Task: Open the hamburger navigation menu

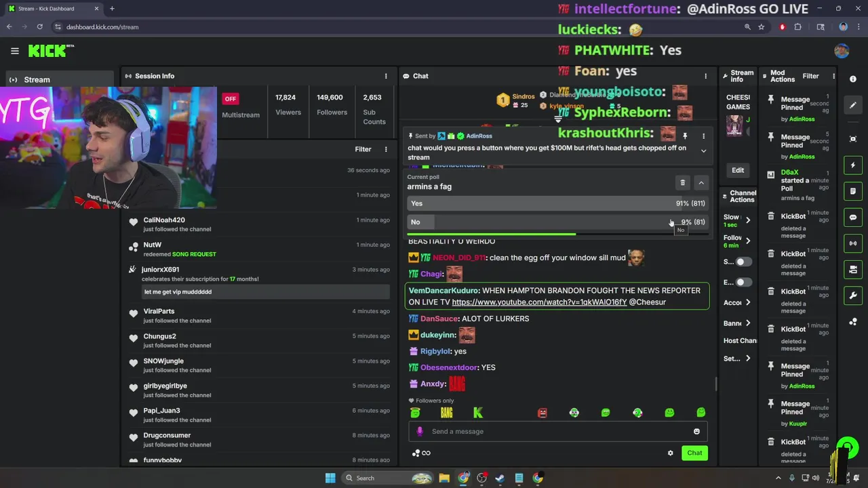Action: coord(14,51)
